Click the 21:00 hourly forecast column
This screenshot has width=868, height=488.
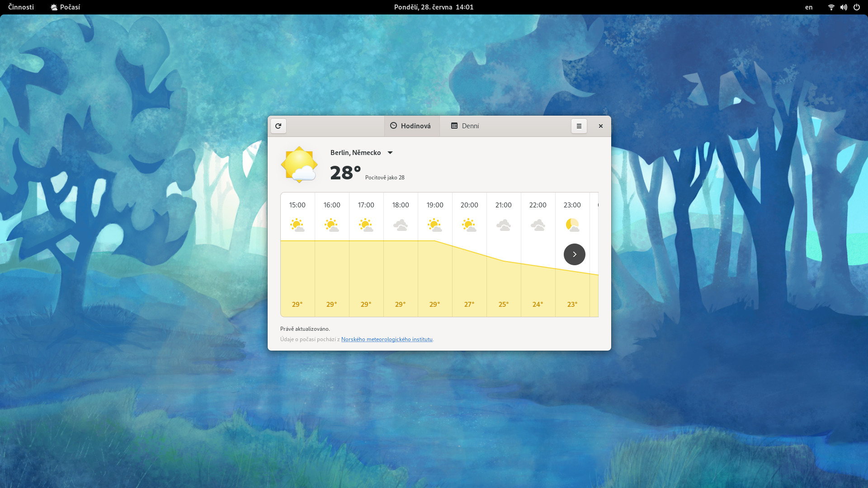point(503,254)
